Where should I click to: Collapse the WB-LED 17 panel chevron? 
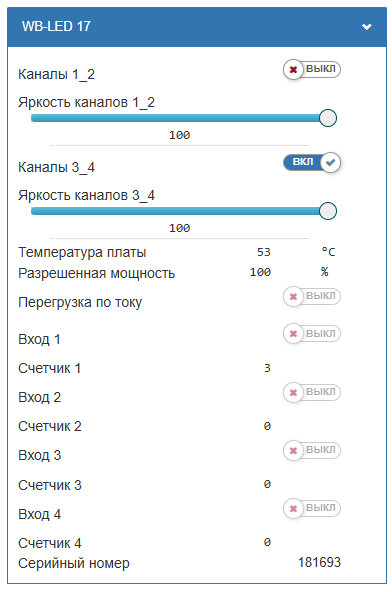point(366,27)
